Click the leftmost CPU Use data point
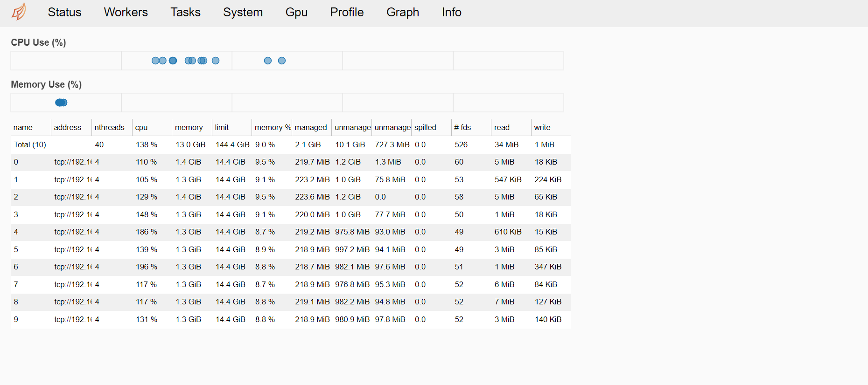This screenshot has width=868, height=385. coord(155,61)
